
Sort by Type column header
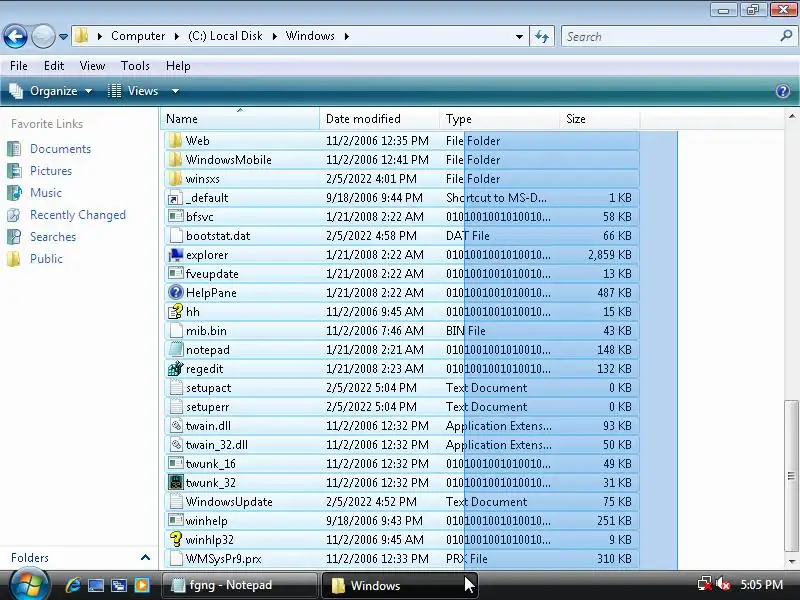499,119
